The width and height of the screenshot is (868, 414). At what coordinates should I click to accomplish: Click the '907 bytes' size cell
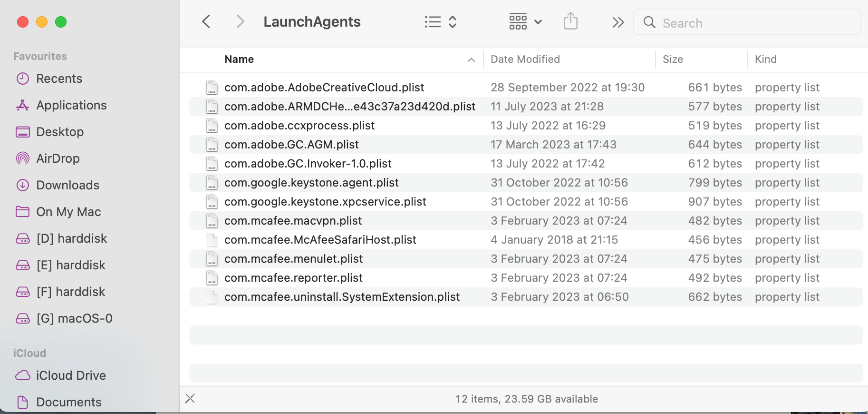(x=715, y=202)
